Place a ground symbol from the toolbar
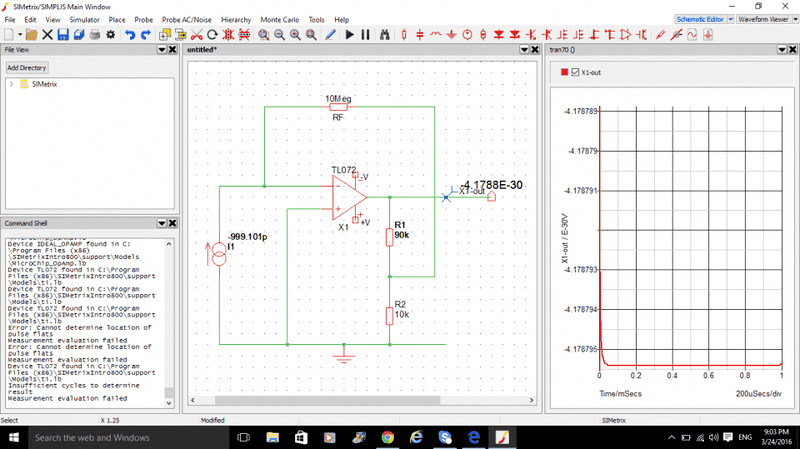 point(450,35)
